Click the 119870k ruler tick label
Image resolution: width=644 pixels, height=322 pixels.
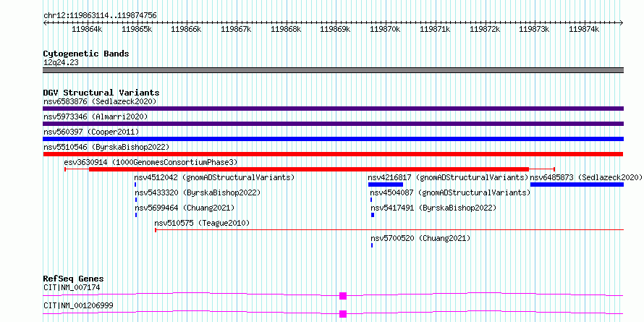pos(385,29)
